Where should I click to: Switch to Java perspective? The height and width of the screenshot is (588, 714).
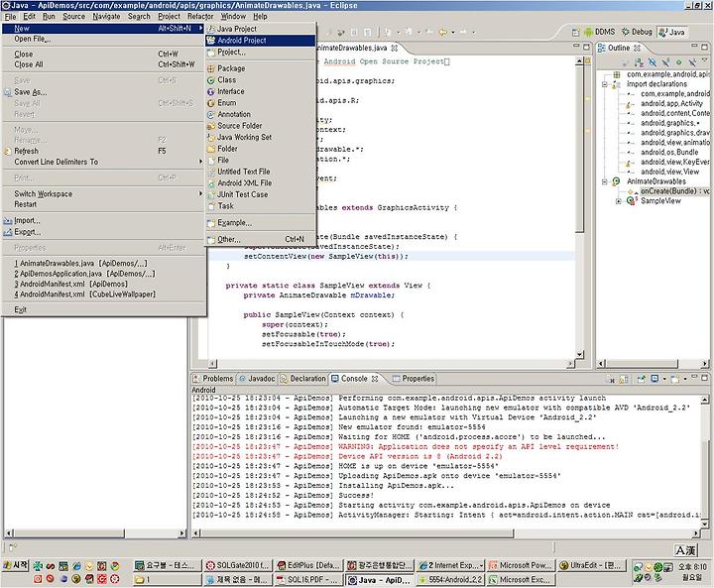tap(672, 32)
